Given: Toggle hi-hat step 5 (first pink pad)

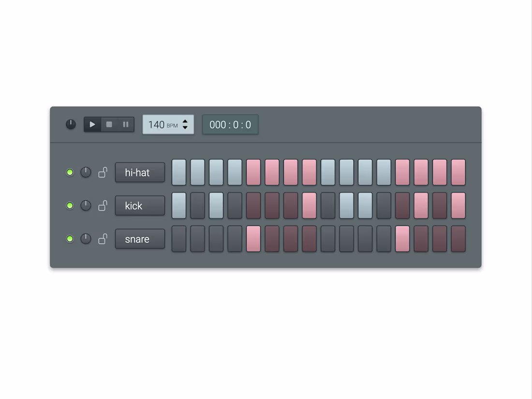Looking at the screenshot, I should 253,172.
